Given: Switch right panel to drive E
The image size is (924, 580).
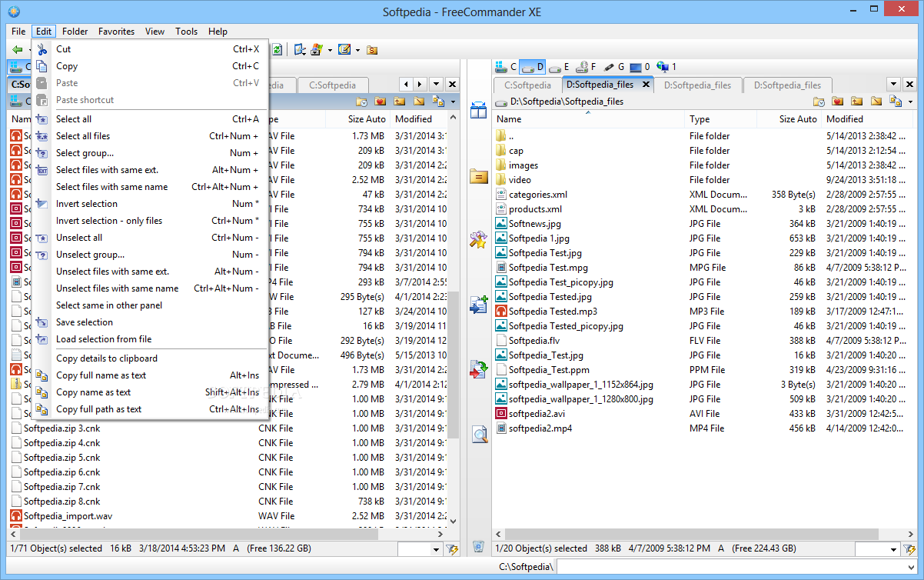Looking at the screenshot, I should coord(560,67).
